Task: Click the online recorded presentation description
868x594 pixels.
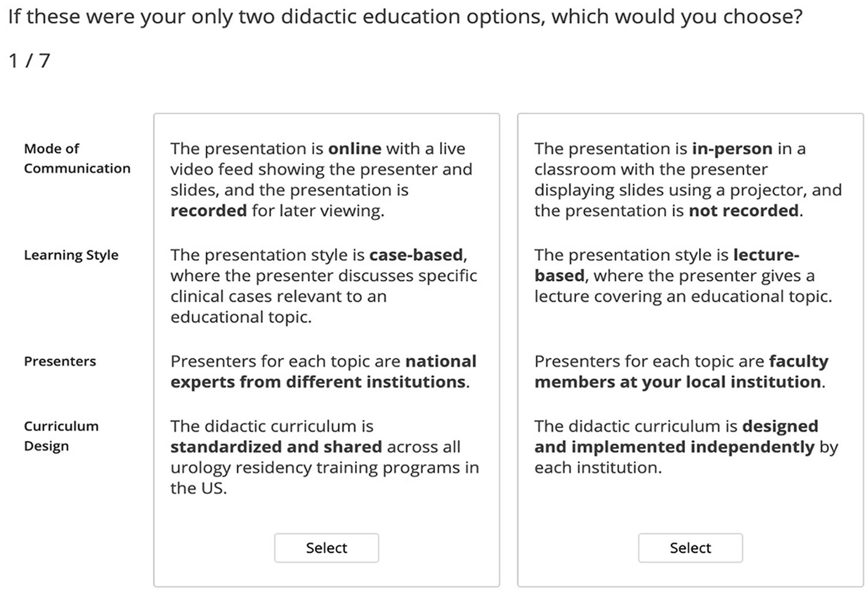Action: point(321,179)
